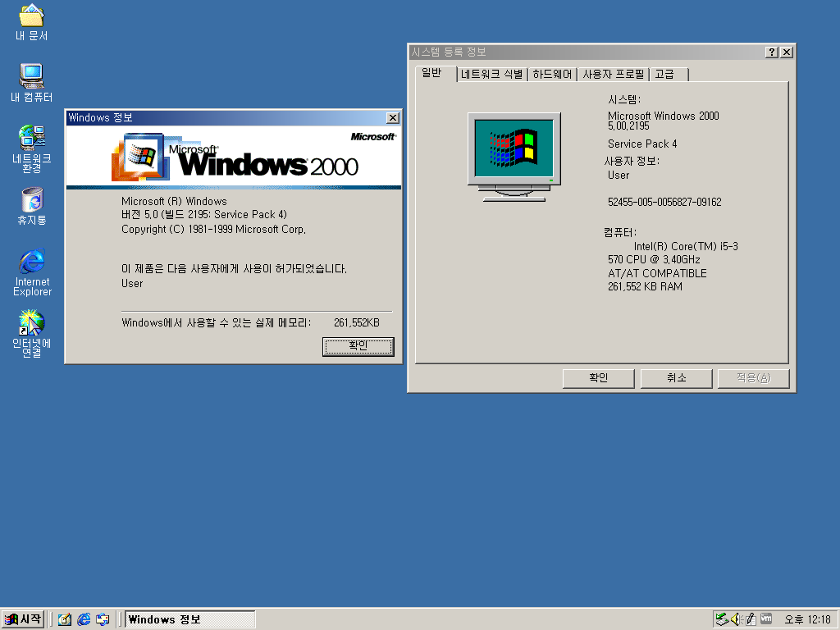Click 취소 in the 시스템 등록 정보 window

click(676, 378)
